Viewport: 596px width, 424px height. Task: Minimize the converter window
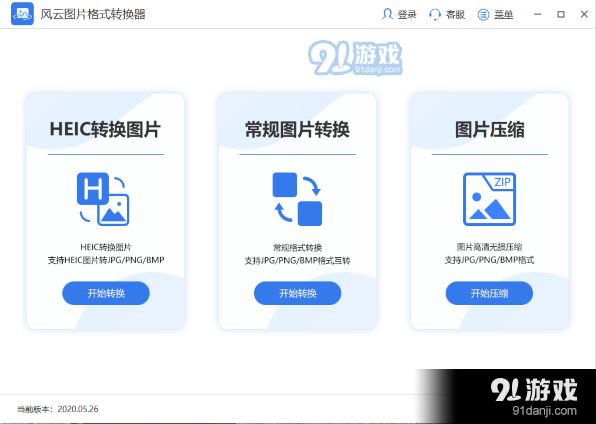(x=537, y=14)
